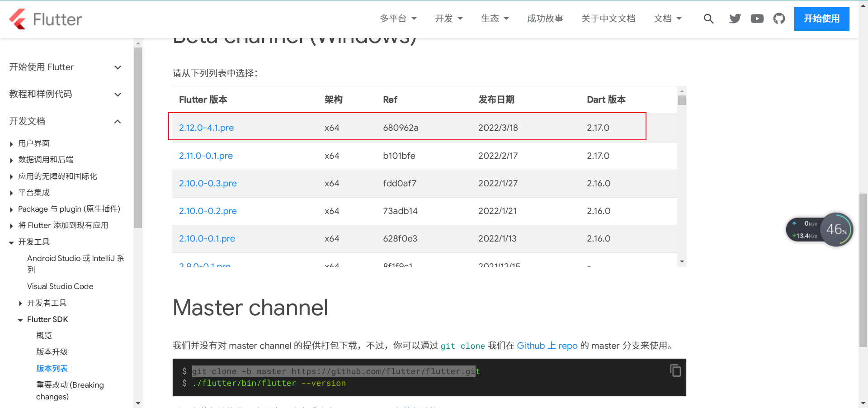This screenshot has height=408, width=868.
Task: Go to 关于中文文档 page
Action: (609, 19)
